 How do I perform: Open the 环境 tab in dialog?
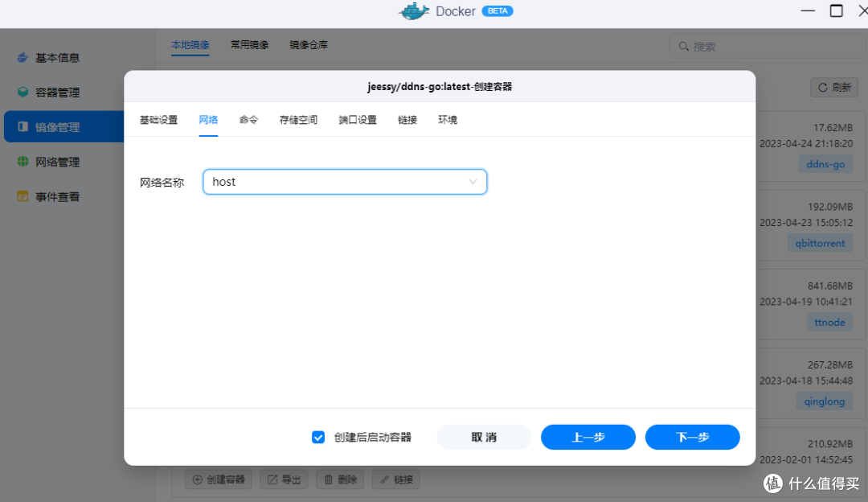pyautogui.click(x=448, y=119)
